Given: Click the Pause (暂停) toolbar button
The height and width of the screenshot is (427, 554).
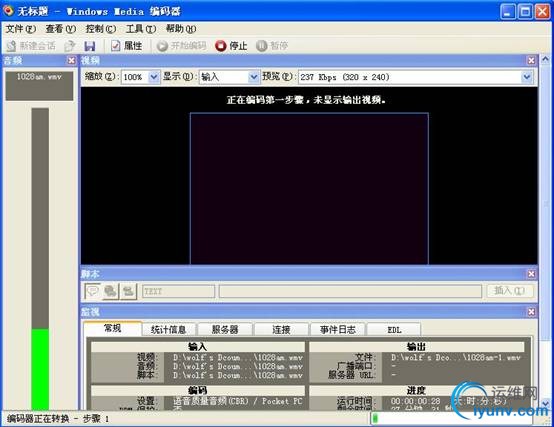Looking at the screenshot, I should [272, 46].
